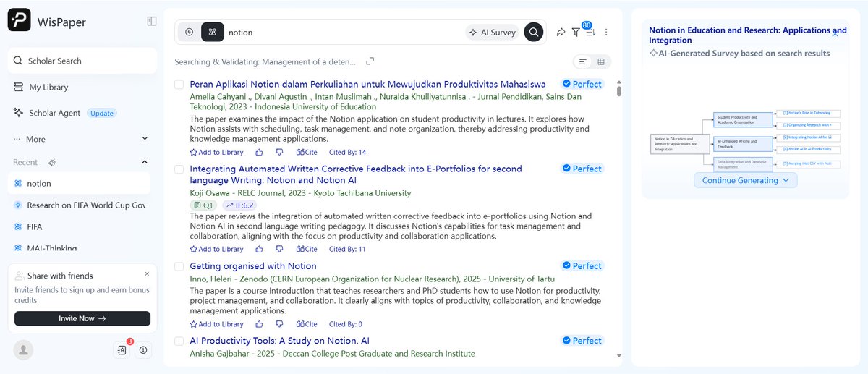Open paper 'Getting organised with Notion'
The height and width of the screenshot is (374, 868).
click(x=253, y=265)
